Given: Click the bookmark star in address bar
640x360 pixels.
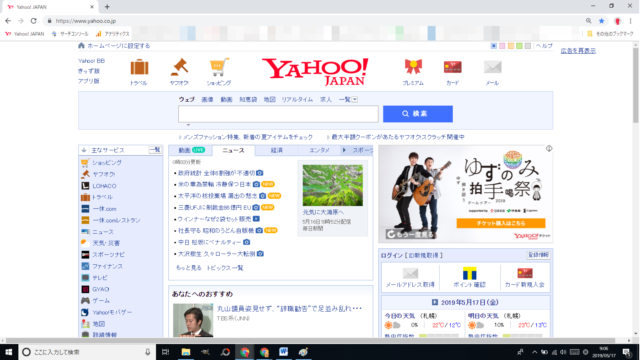Looking at the screenshot, I should (601, 21).
